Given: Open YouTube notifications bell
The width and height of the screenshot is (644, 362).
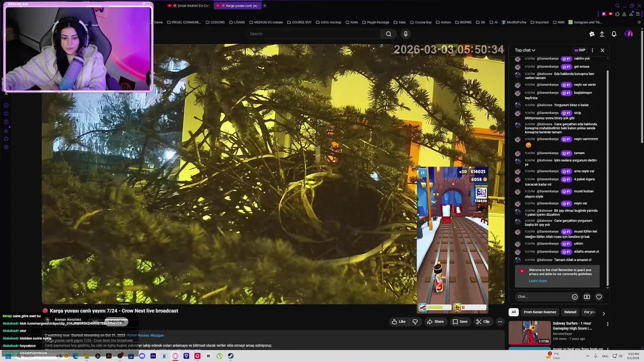Looking at the screenshot, I should tap(614, 34).
